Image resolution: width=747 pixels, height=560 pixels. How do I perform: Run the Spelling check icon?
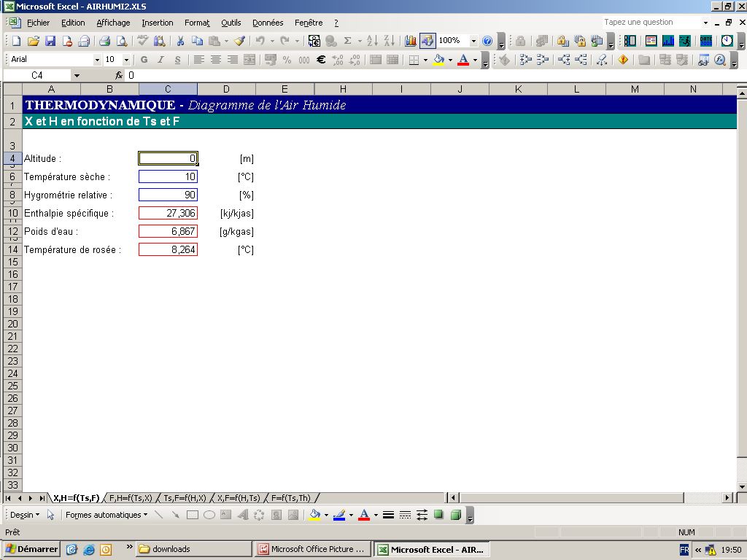coord(142,41)
